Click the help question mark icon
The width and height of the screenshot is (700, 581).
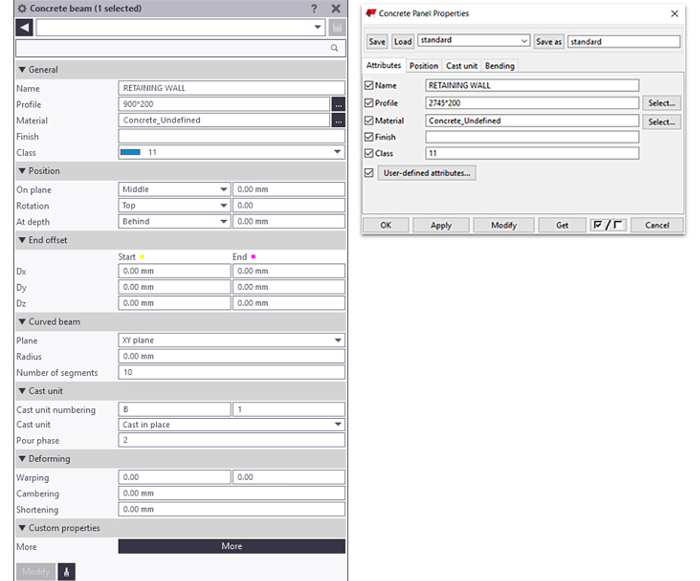click(314, 8)
